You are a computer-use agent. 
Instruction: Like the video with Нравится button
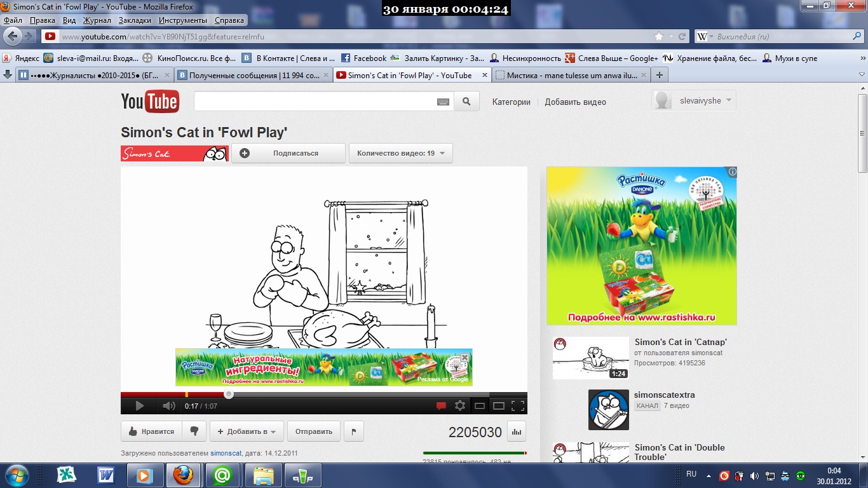coord(151,431)
